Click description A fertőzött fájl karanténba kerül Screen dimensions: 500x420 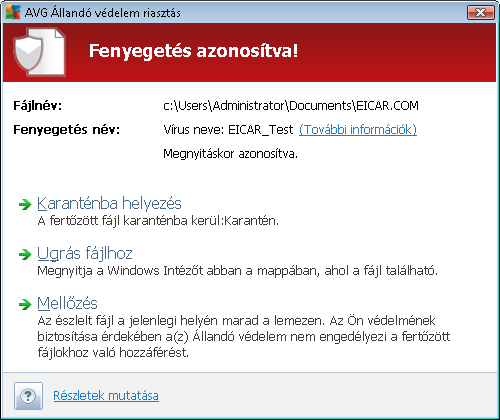(158, 221)
